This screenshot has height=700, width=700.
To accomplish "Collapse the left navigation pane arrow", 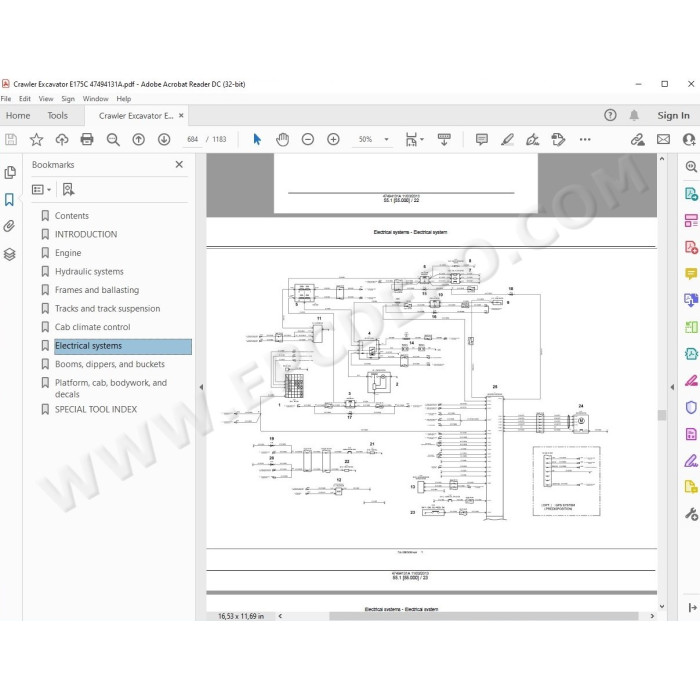I will click(x=201, y=388).
